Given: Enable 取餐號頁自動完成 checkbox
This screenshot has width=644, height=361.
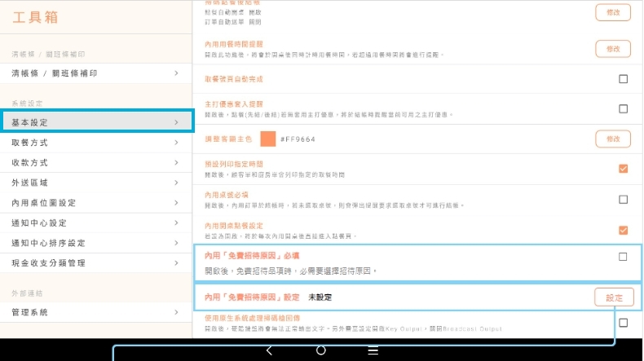Looking at the screenshot, I should pyautogui.click(x=624, y=79).
